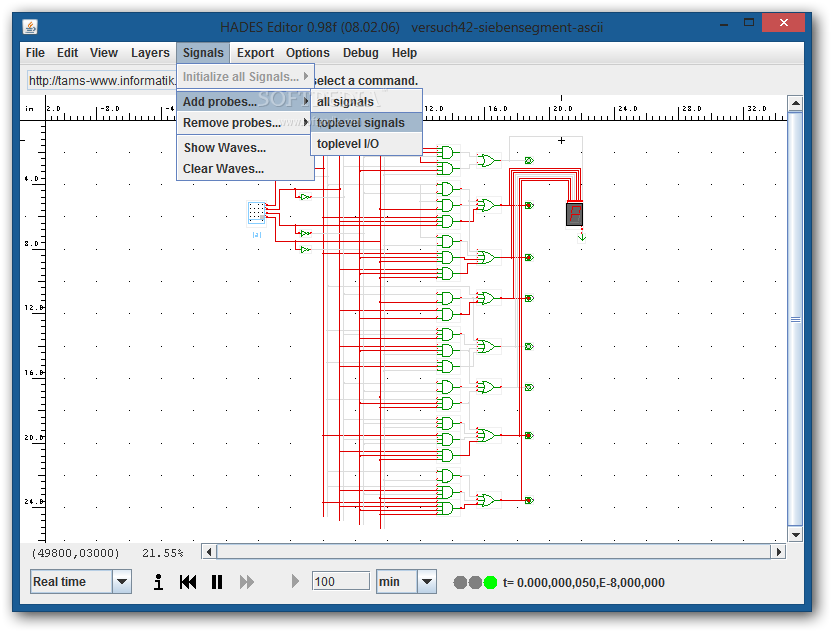Click the Java icon in title bar
Image resolution: width=832 pixels, height=632 pixels.
pyautogui.click(x=30, y=27)
